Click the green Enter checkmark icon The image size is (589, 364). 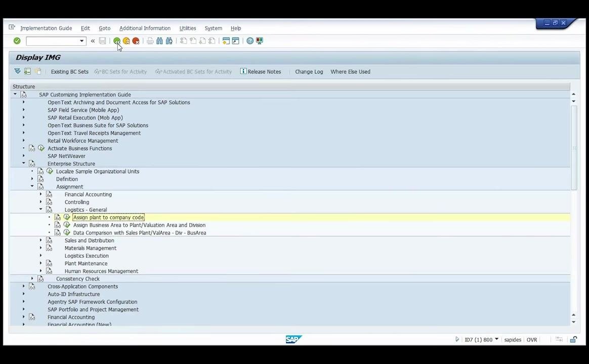(x=17, y=41)
